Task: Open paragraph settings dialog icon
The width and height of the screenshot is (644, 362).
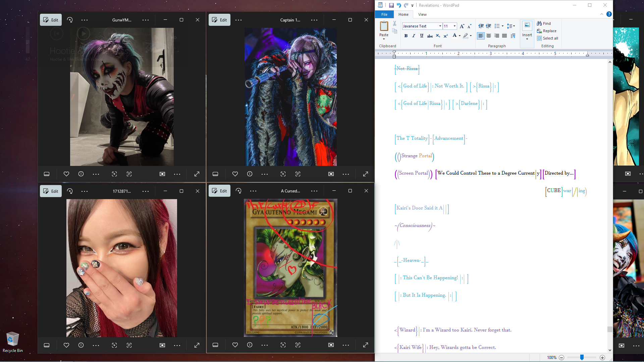Action: coord(513,36)
